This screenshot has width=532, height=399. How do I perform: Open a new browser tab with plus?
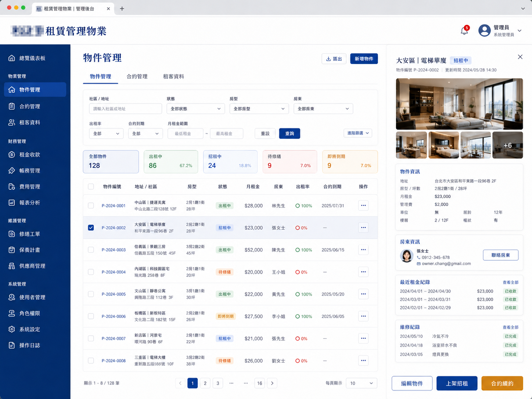pyautogui.click(x=122, y=8)
